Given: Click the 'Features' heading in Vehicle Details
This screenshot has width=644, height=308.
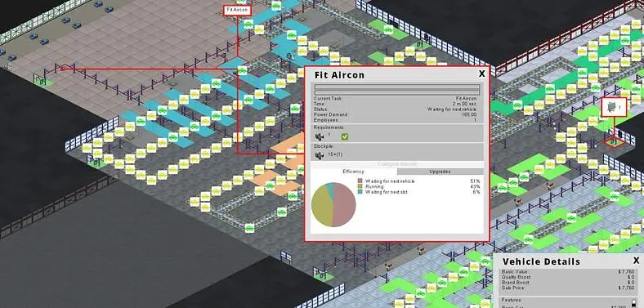Looking at the screenshot, I should pyautogui.click(x=511, y=301).
